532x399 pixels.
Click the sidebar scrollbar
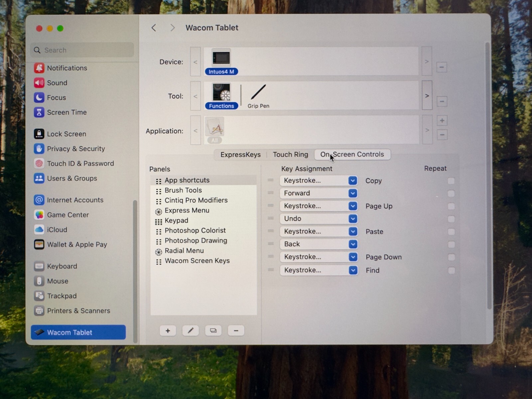[x=135, y=271]
